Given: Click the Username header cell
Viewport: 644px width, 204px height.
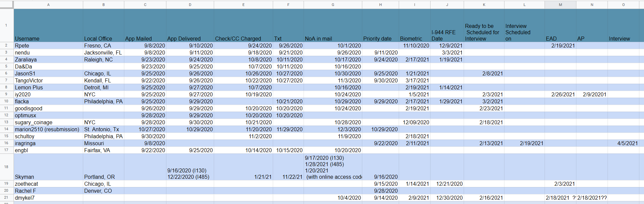Looking at the screenshot, I should [48, 26].
